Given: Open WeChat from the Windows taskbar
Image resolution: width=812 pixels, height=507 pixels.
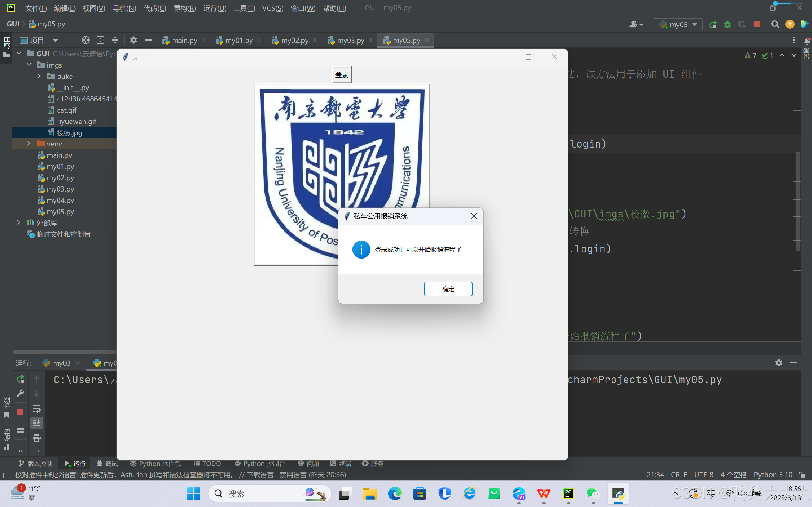Looking at the screenshot, I should click(x=593, y=493).
